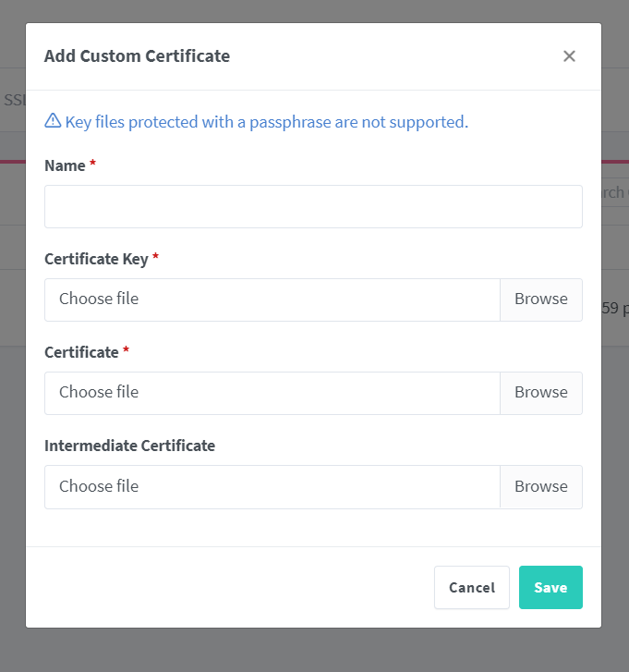Browse for an Intermediate Certificate file
This screenshot has width=629, height=672.
(540, 486)
